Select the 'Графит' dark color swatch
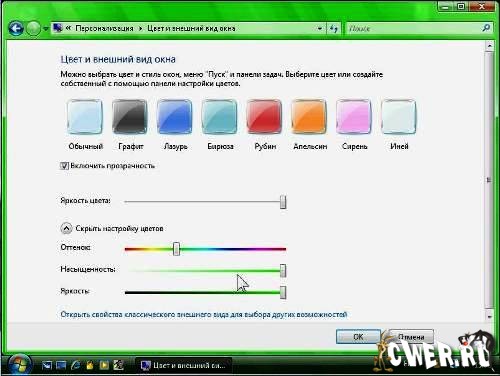This screenshot has width=500, height=376. pos(130,117)
